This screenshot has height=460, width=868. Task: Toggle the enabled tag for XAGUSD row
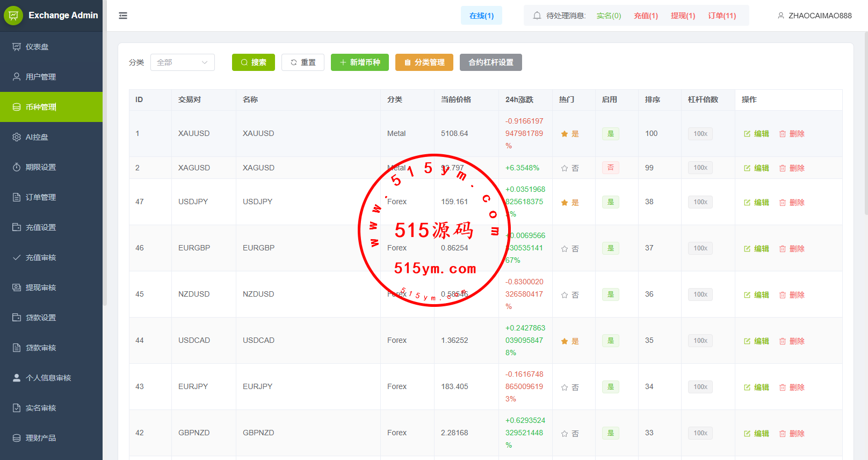610,168
